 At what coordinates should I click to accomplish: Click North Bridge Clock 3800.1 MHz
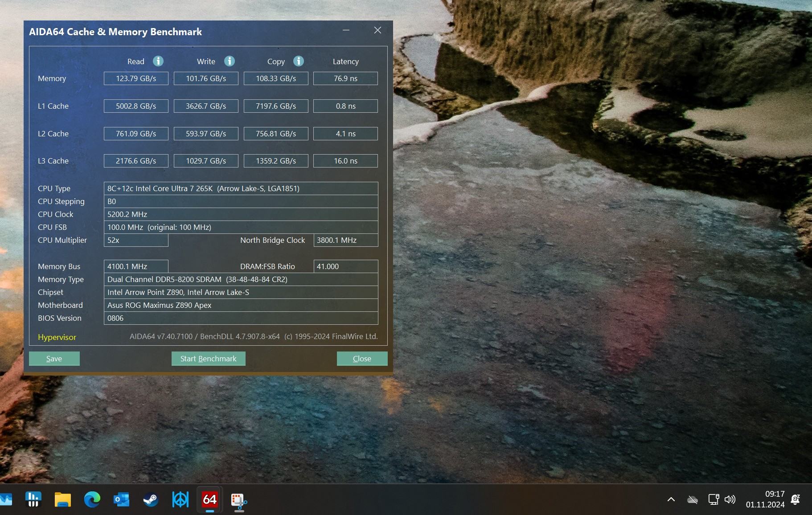pos(346,240)
